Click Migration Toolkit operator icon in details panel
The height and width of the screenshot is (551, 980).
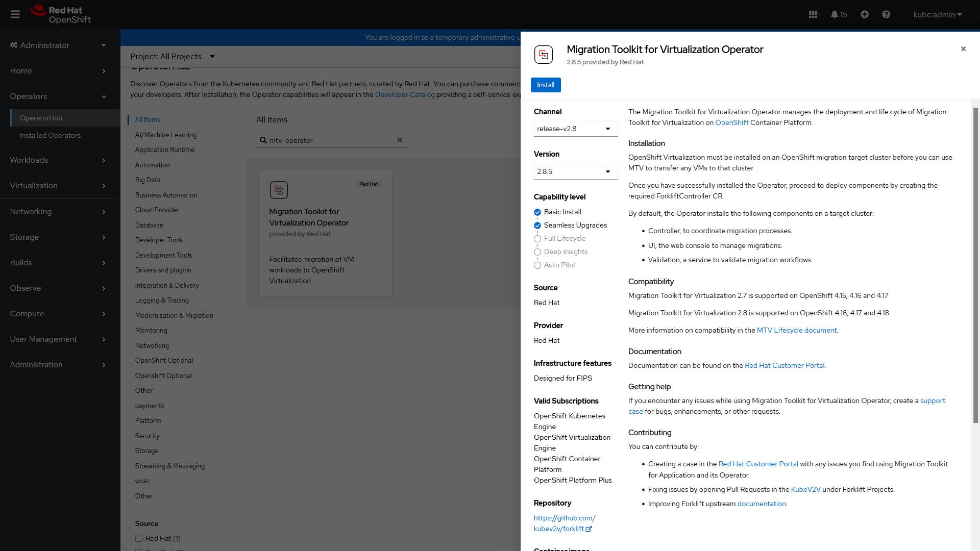pos(544,54)
